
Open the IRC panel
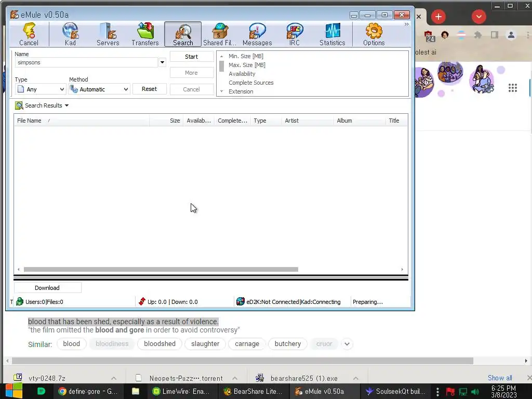point(295,34)
